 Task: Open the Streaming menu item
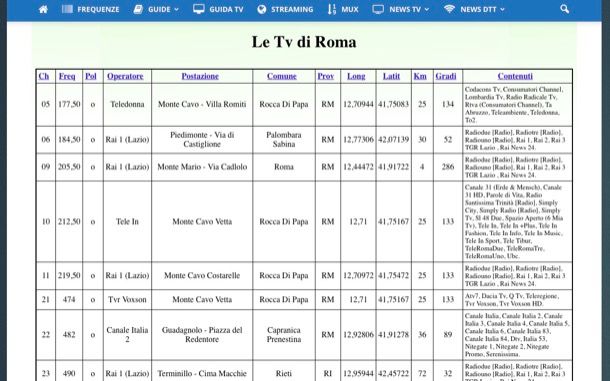coord(285,9)
